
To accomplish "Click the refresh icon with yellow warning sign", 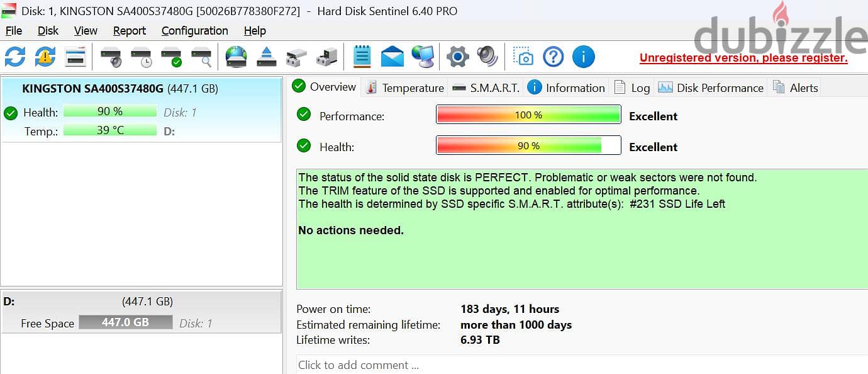I will click(45, 57).
